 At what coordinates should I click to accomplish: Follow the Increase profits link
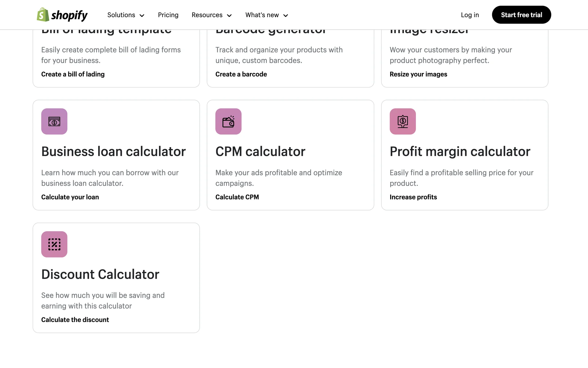coord(413,197)
